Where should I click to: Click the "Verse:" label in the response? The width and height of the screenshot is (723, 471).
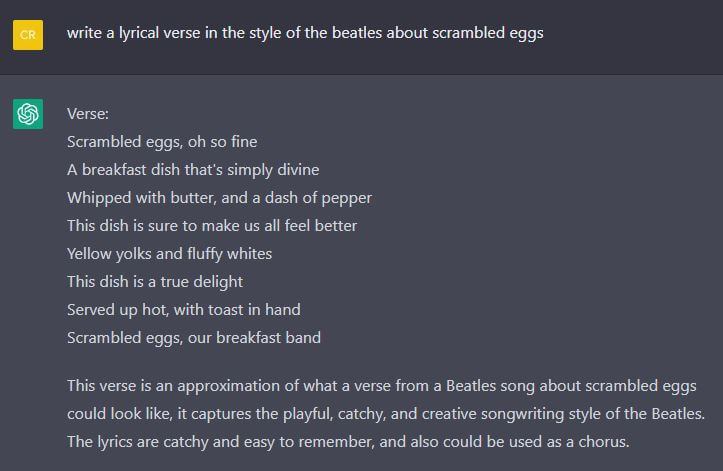[88, 114]
